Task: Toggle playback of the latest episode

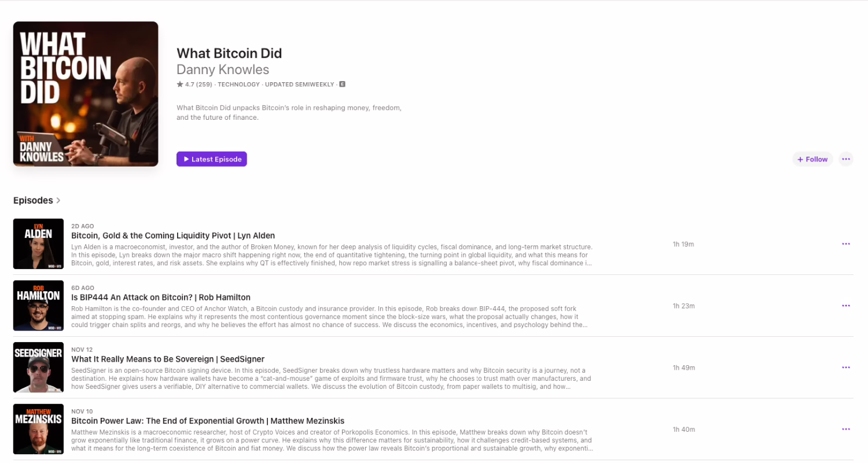Action: tap(211, 159)
